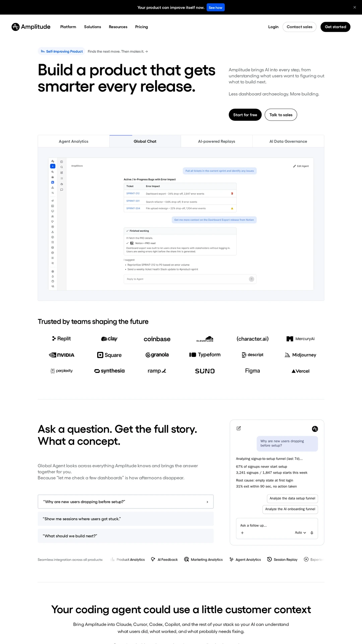Select the Global Chat tab
The width and height of the screenshot is (362, 644).
pos(145,141)
